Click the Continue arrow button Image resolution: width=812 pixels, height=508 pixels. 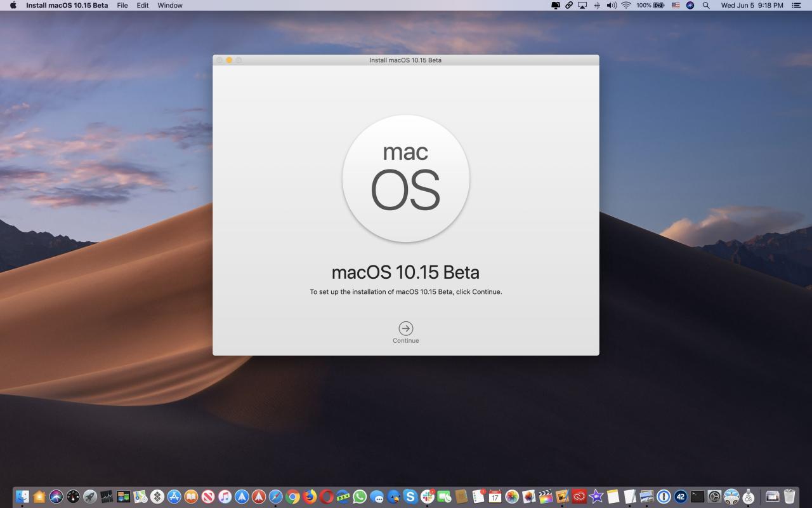click(406, 328)
